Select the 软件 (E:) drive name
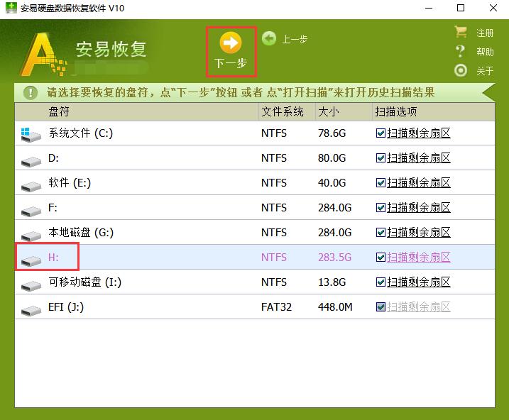 [70, 182]
